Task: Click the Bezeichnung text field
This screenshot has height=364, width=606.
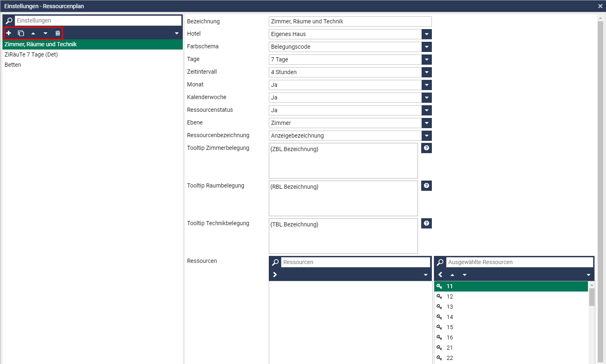Action: [x=350, y=21]
